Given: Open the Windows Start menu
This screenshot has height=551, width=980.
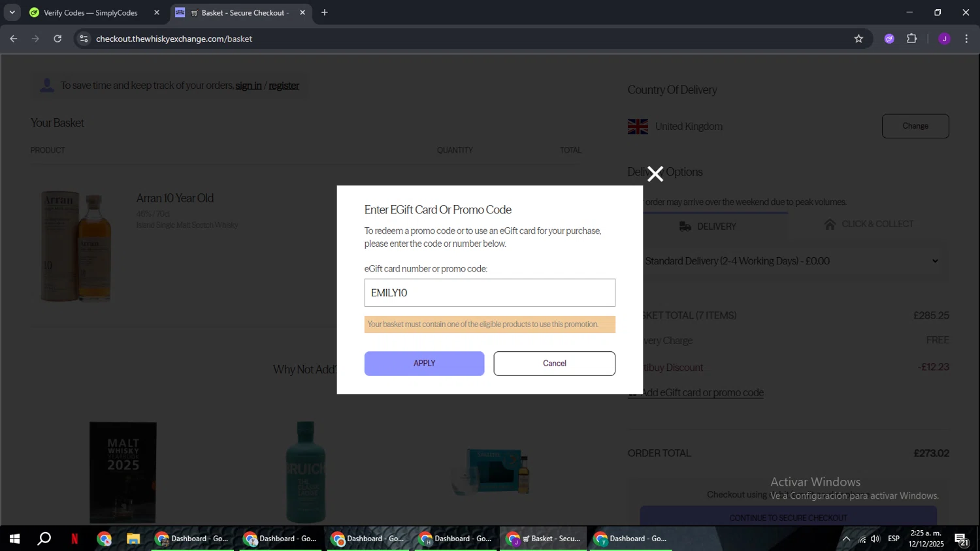Looking at the screenshot, I should pos(14,539).
